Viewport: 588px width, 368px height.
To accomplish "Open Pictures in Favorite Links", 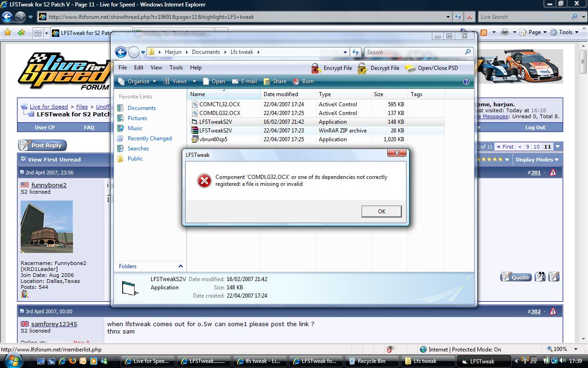I will [x=137, y=118].
